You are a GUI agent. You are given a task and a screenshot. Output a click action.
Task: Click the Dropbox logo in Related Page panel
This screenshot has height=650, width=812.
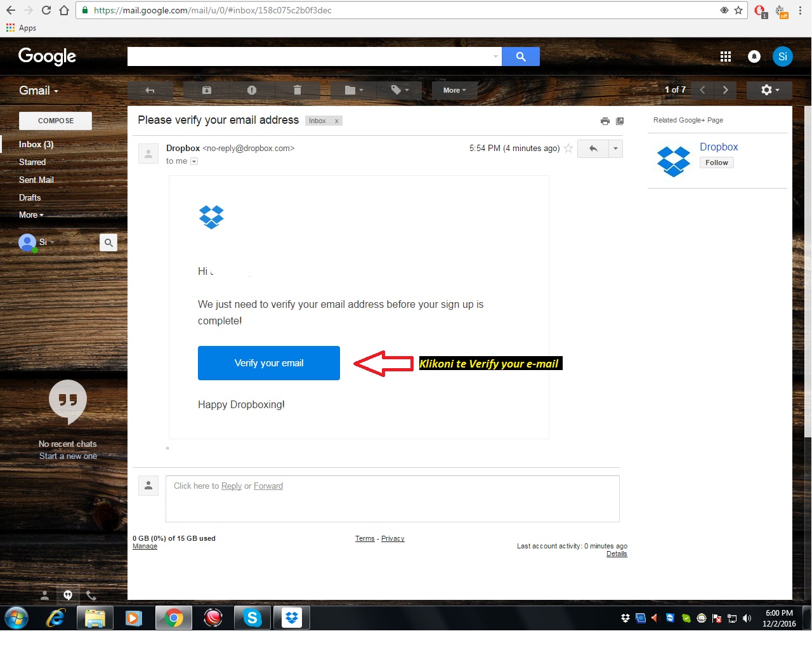(674, 161)
